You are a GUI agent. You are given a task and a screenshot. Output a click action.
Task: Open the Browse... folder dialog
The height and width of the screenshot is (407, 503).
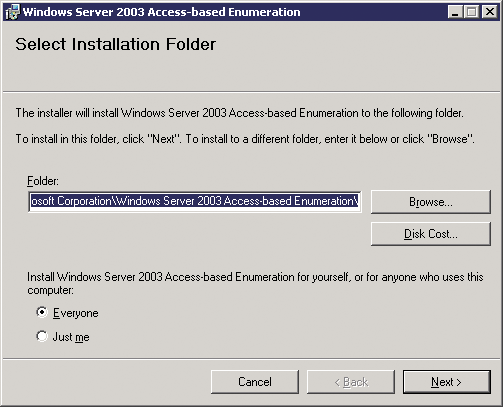431,202
